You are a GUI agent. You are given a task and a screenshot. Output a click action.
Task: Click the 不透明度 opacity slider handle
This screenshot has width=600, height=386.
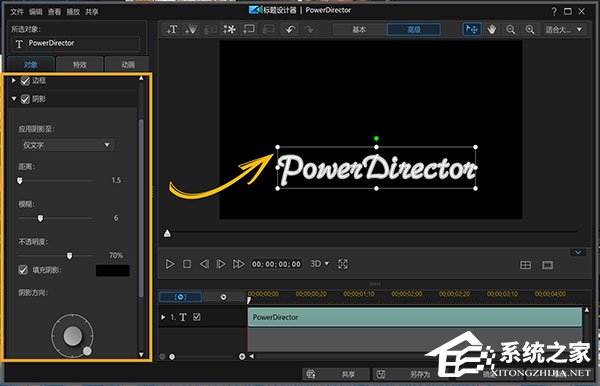click(x=69, y=256)
